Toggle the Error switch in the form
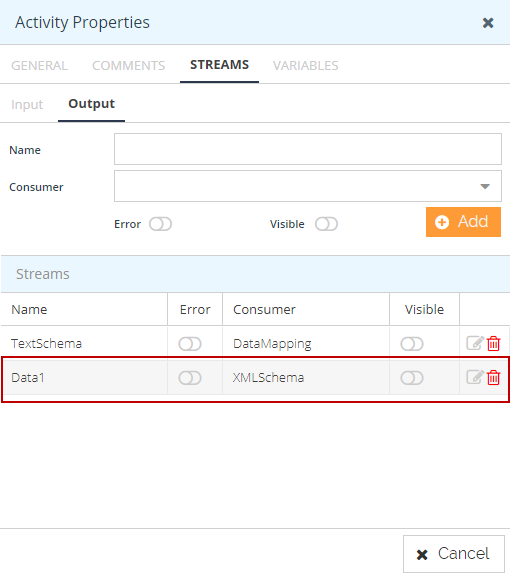The height and width of the screenshot is (577, 510). pyautogui.click(x=160, y=224)
